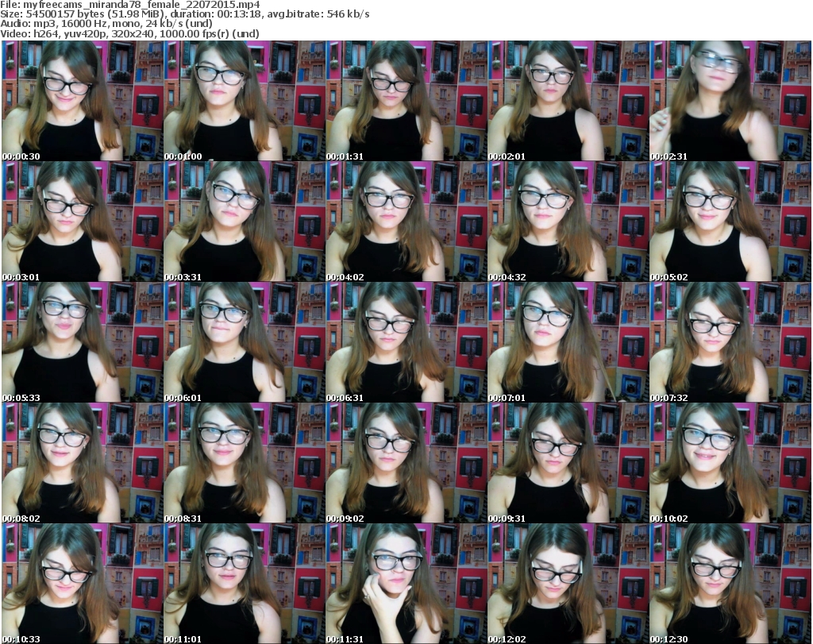Select the thumbnail stamped 00:01:00

pyautogui.click(x=245, y=101)
